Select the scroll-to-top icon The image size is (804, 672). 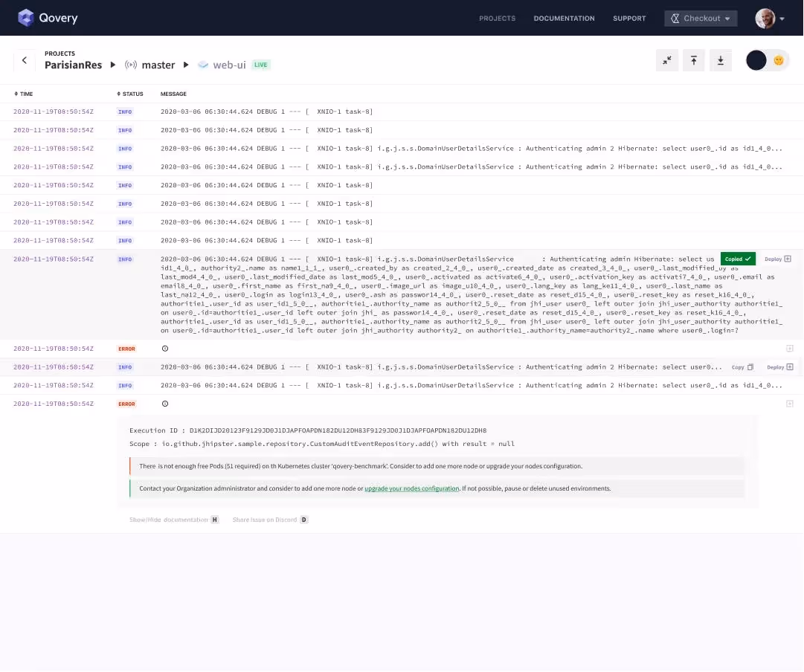point(693,60)
